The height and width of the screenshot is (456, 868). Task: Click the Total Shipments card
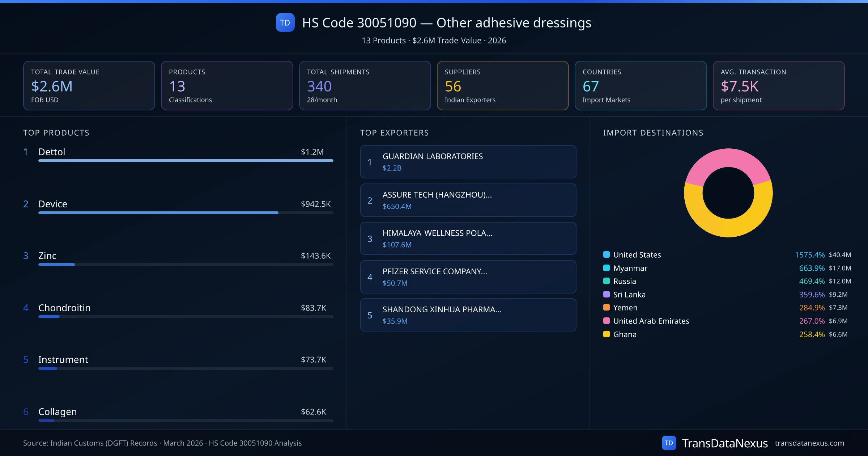tap(365, 85)
